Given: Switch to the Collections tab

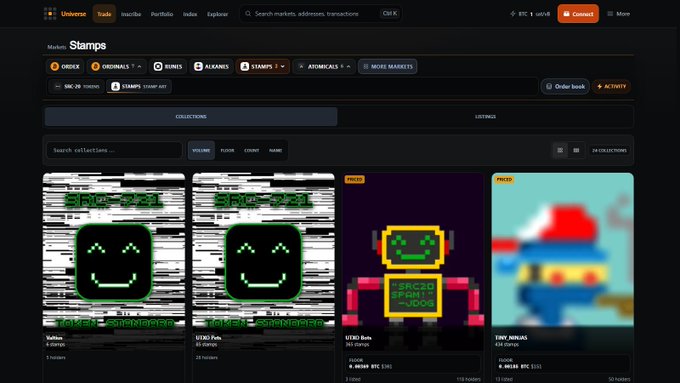Looking at the screenshot, I should 191,117.
